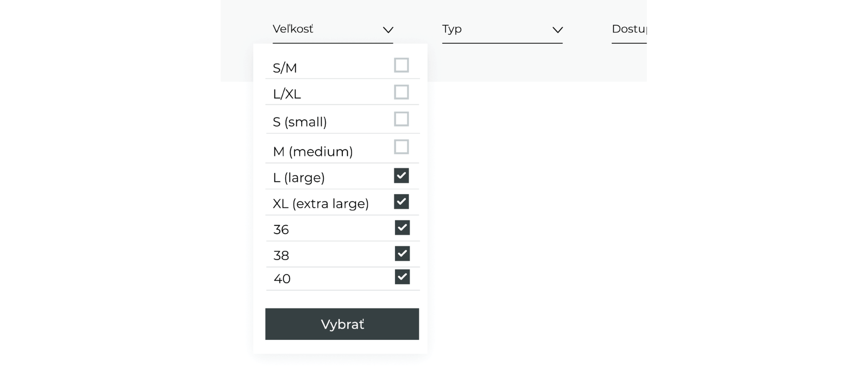Disable the size 40 checkbox
This screenshot has width=868, height=389.
[402, 277]
